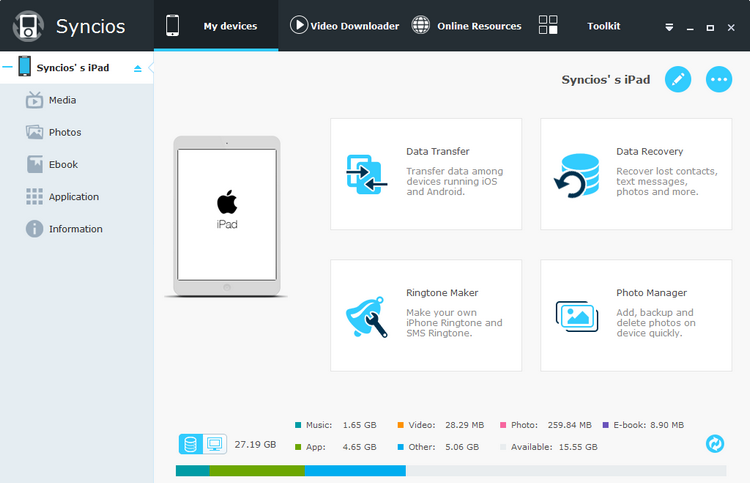The width and height of the screenshot is (750, 483).
Task: Open the Toolkit tab
Action: pos(579,26)
